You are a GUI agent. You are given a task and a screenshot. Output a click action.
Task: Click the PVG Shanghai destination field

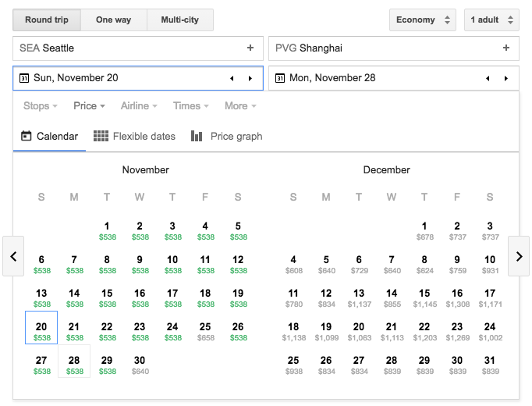pyautogui.click(x=394, y=48)
